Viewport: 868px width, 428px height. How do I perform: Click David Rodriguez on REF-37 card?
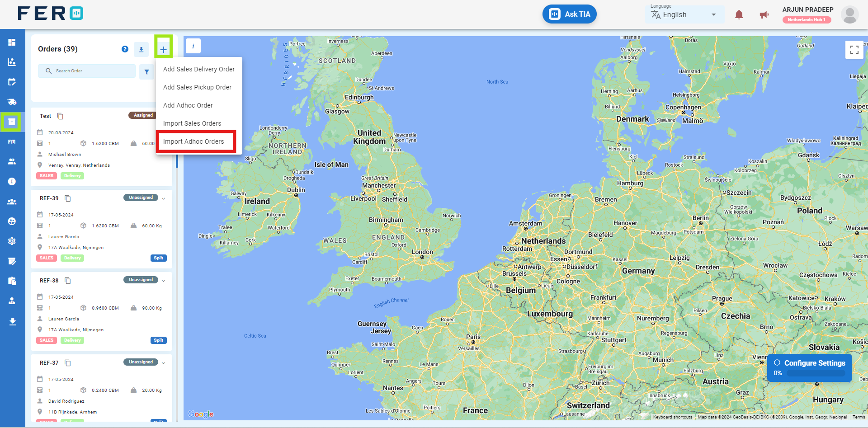(x=66, y=401)
